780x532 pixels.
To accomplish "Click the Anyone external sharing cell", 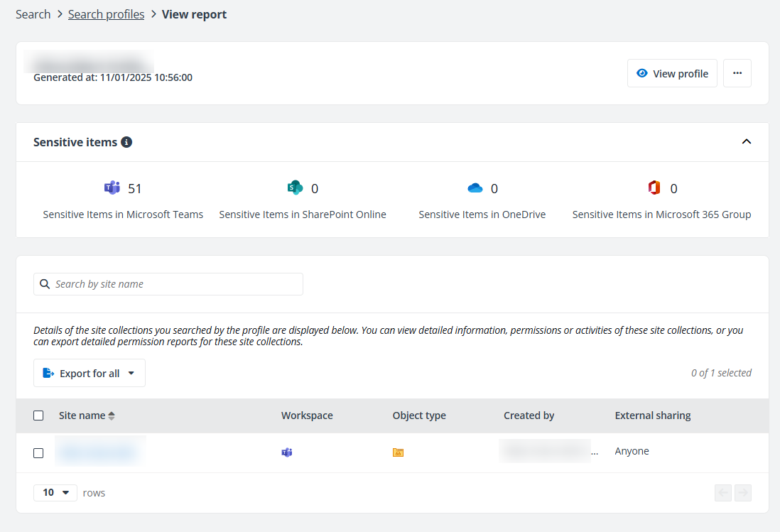I will (632, 451).
